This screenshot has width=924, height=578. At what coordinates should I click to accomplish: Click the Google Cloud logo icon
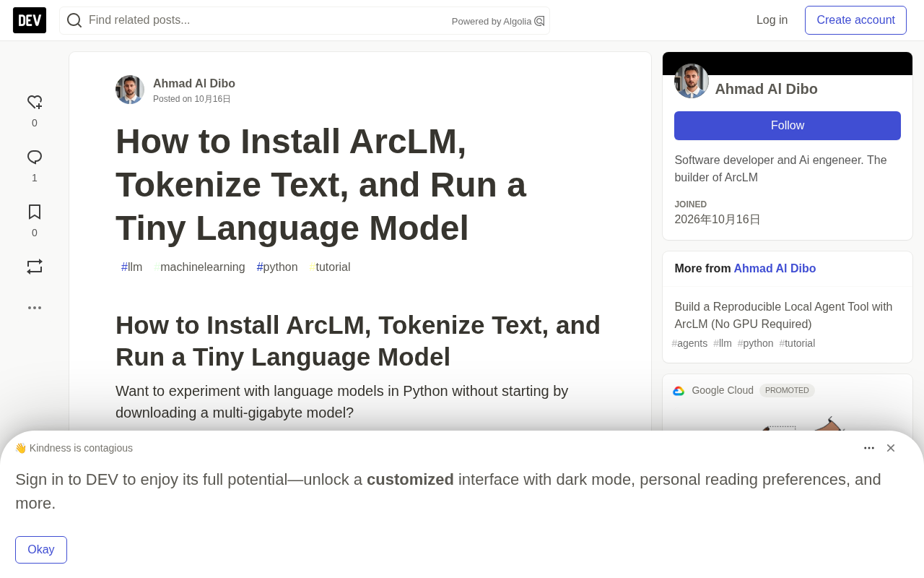(679, 391)
